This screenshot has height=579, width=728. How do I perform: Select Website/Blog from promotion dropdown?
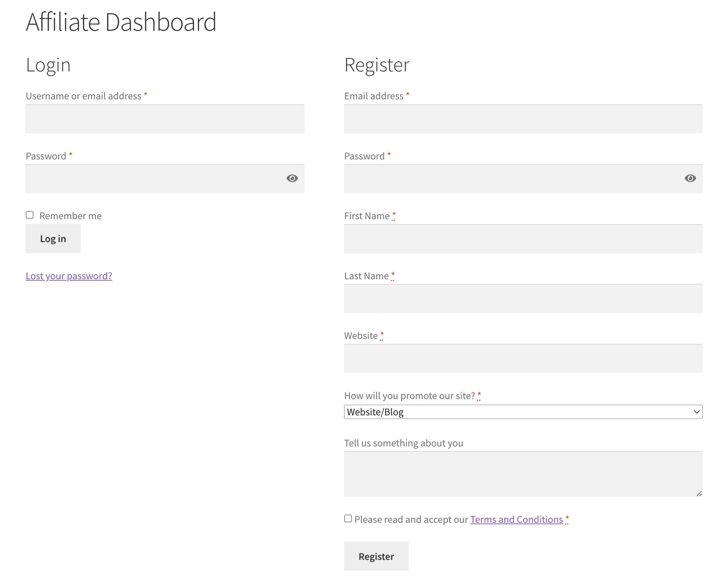523,411
